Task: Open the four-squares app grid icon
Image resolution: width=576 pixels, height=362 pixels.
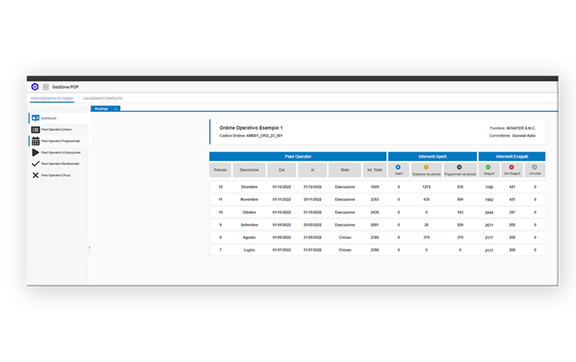Action: (x=46, y=87)
